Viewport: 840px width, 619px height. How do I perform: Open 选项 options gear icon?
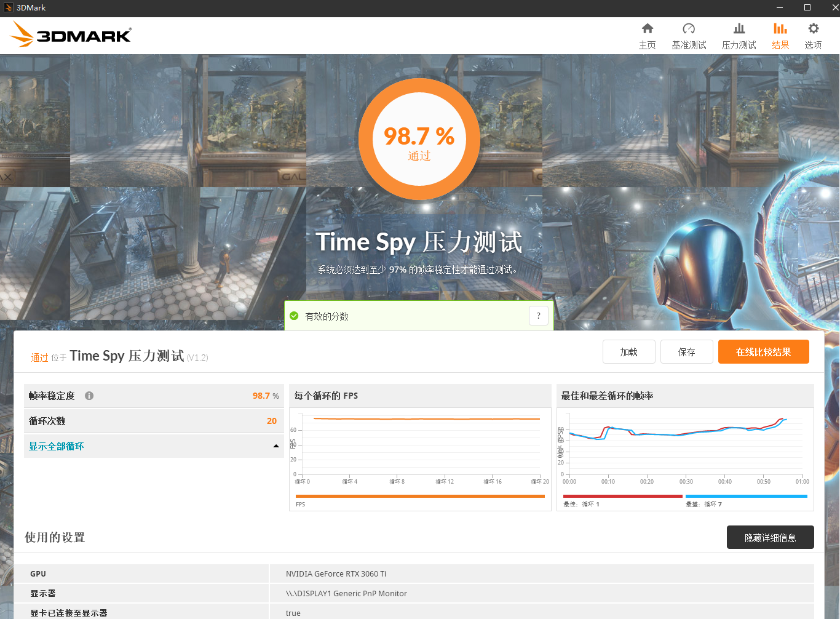click(813, 29)
